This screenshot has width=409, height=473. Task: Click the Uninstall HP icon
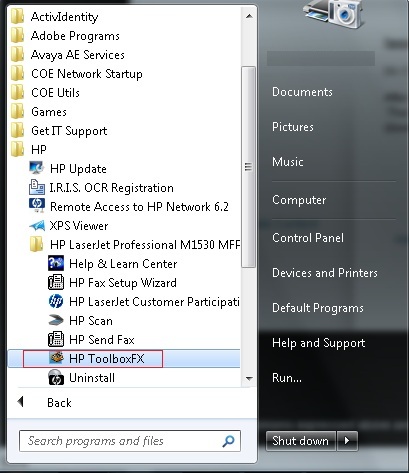[56, 378]
